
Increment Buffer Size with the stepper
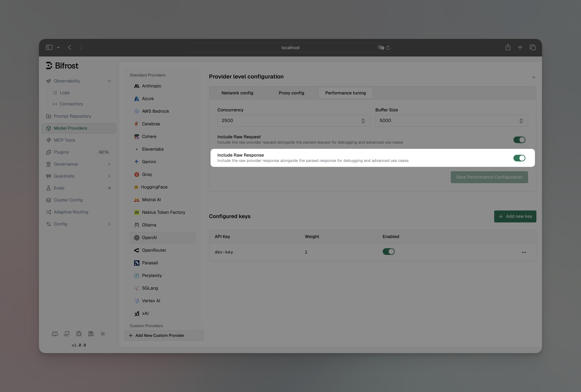(521, 119)
